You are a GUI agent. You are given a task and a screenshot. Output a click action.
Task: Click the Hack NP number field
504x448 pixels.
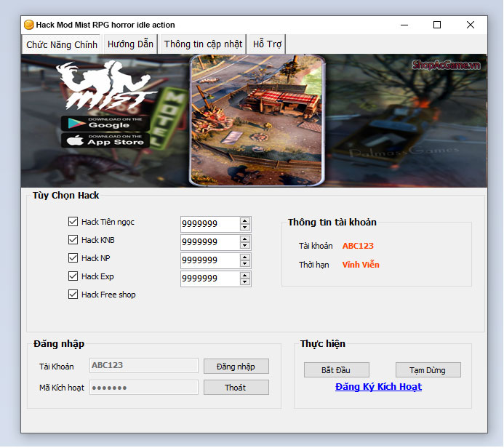(210, 260)
